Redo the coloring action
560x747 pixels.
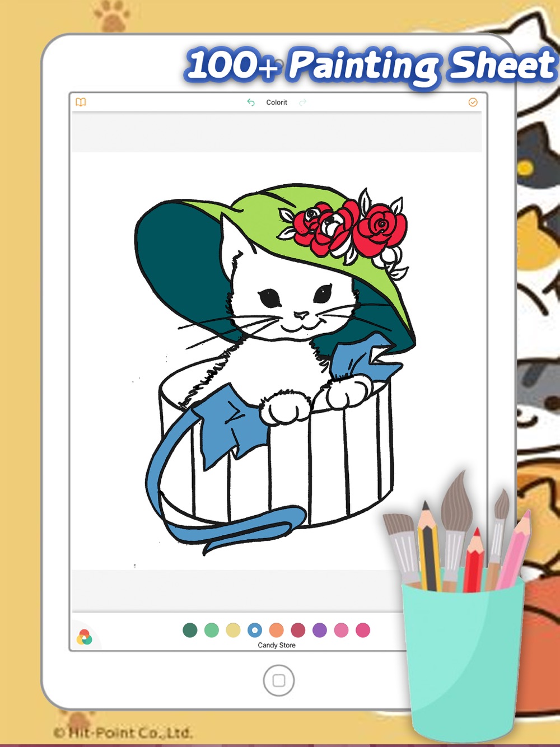(303, 102)
